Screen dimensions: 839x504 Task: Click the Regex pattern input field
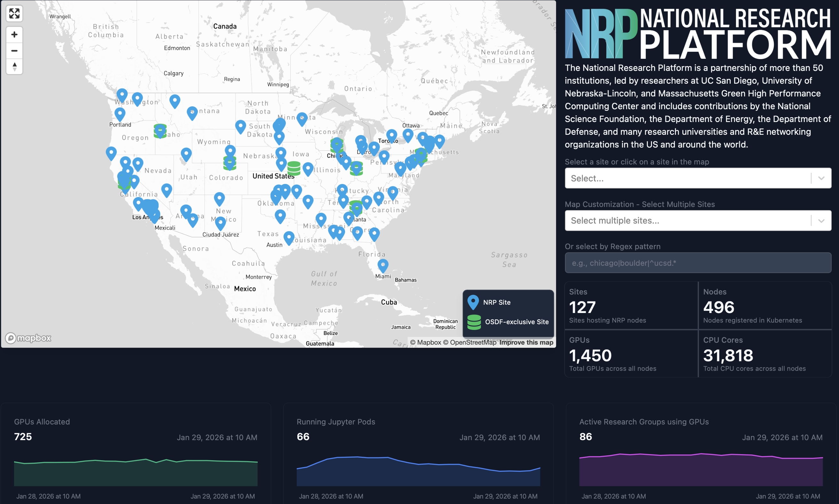point(698,263)
